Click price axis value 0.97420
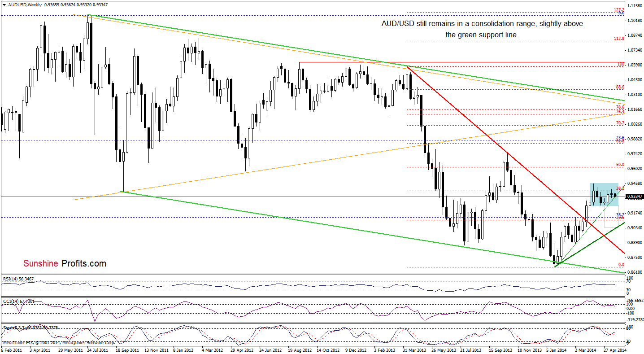This screenshot has height=354, width=644. (634, 154)
